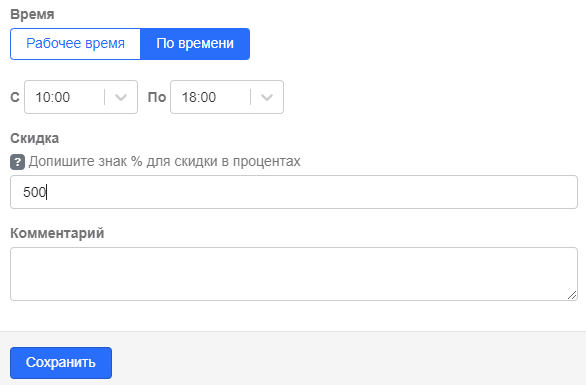
Task: Click inside the Комментарий text area
Action: 294,274
